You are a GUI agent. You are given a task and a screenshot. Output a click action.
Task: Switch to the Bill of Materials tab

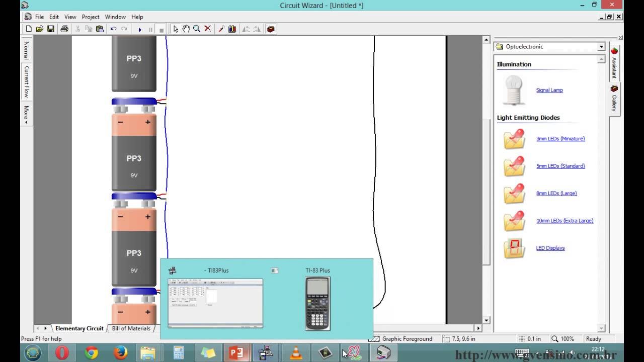point(131,328)
